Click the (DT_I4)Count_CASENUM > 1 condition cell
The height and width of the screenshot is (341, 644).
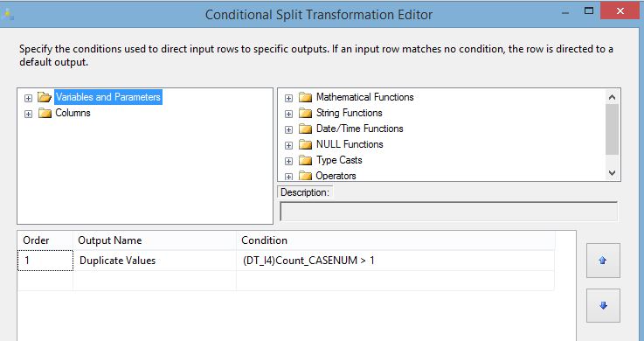[396, 261]
